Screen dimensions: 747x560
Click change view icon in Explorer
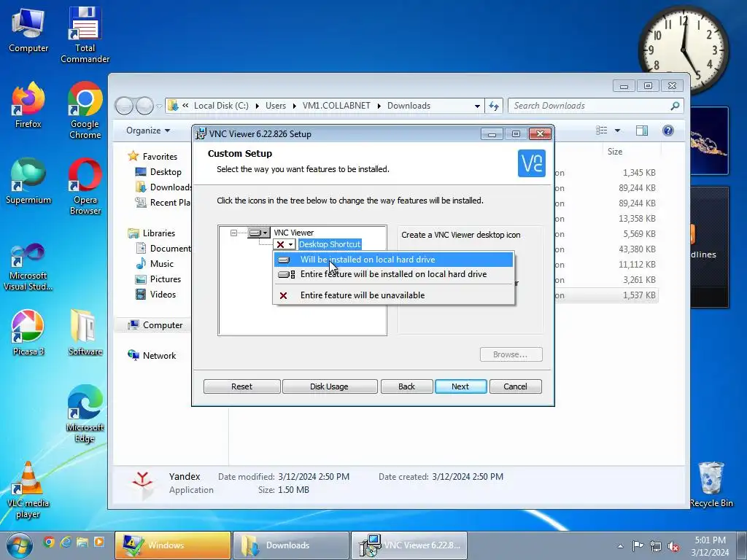coord(602,131)
